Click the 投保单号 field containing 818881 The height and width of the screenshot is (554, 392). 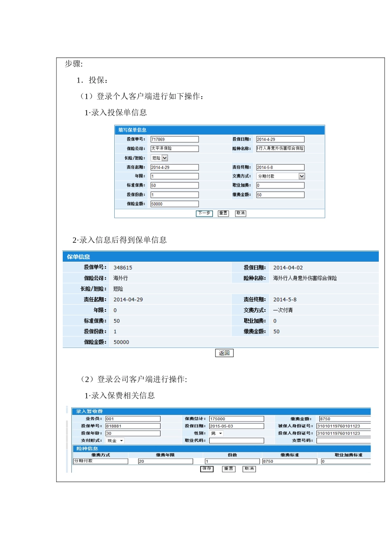tap(133, 426)
